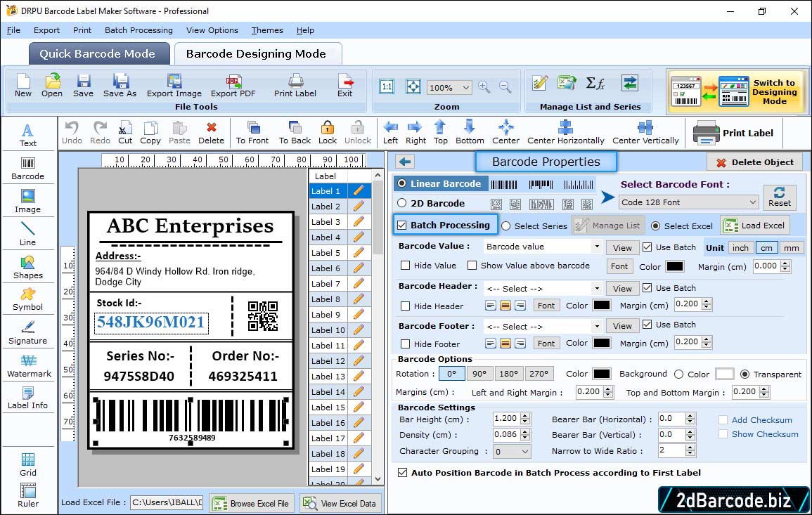Lock the selected object
The image size is (812, 515).
(328, 133)
